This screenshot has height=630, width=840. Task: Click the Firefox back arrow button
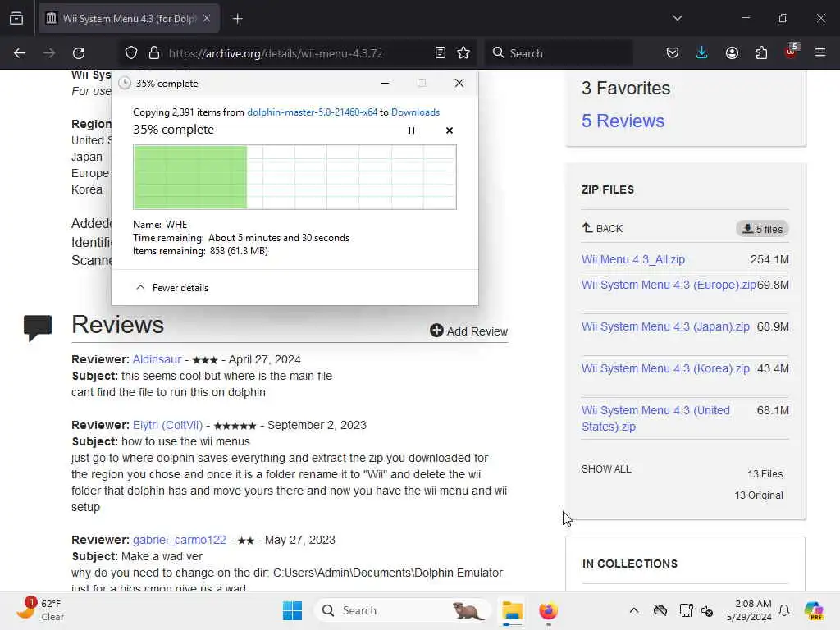pyautogui.click(x=20, y=53)
